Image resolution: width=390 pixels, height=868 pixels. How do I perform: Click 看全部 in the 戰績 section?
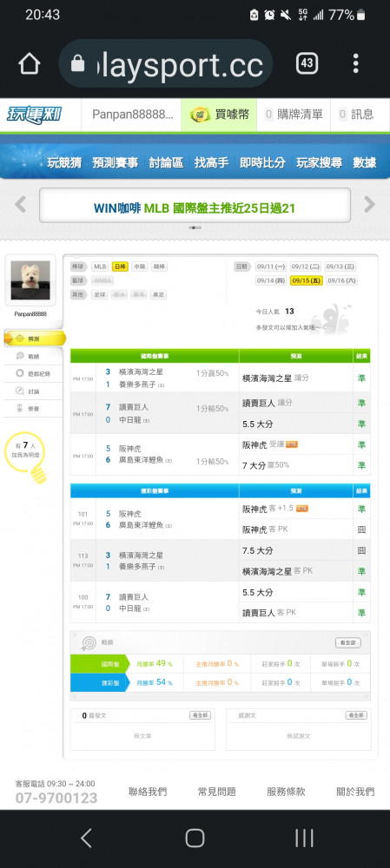tap(348, 642)
